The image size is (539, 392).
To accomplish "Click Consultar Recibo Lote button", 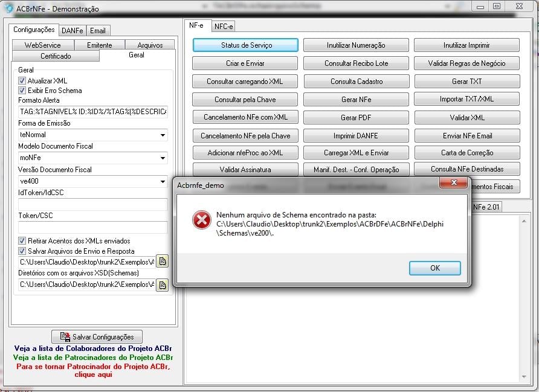I will [356, 63].
